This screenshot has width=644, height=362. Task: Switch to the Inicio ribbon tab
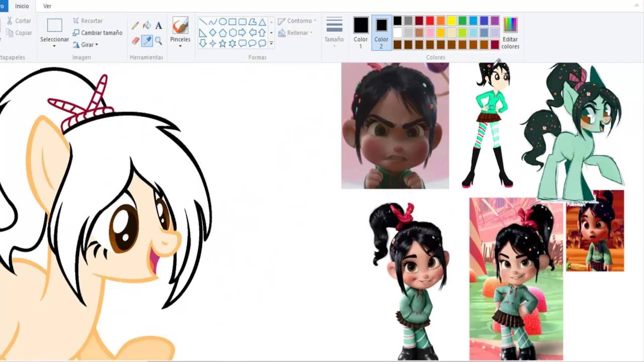[x=22, y=6]
